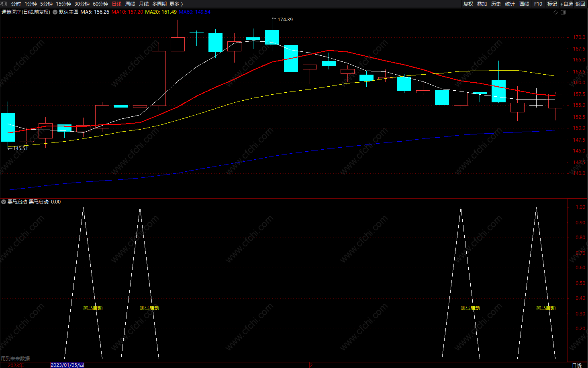
Task: Click the MA10: 157.20 value
Action: pos(127,12)
